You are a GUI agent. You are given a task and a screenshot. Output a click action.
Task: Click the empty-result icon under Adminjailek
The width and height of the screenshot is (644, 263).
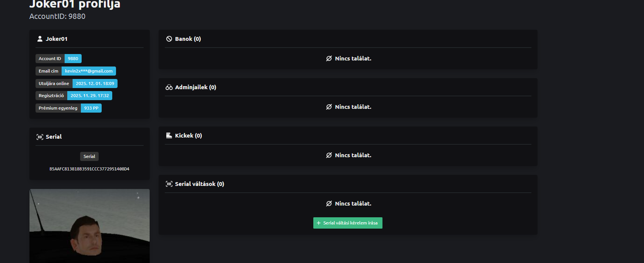[x=329, y=107]
